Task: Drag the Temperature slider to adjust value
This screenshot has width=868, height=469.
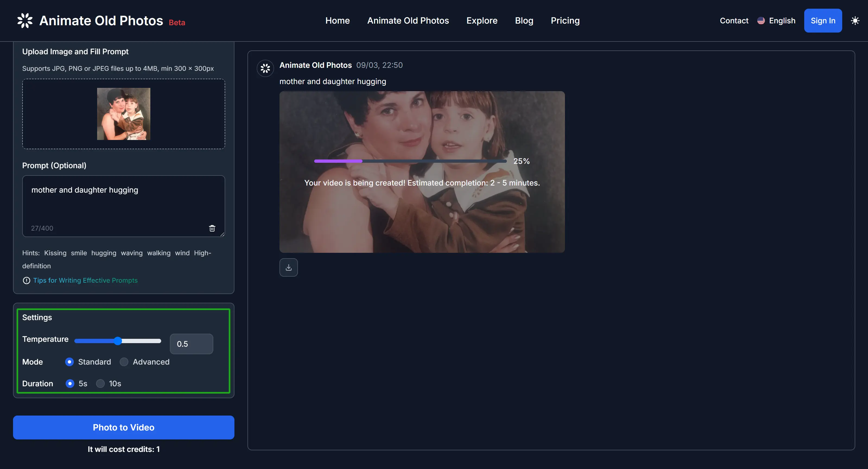Action: tap(118, 340)
